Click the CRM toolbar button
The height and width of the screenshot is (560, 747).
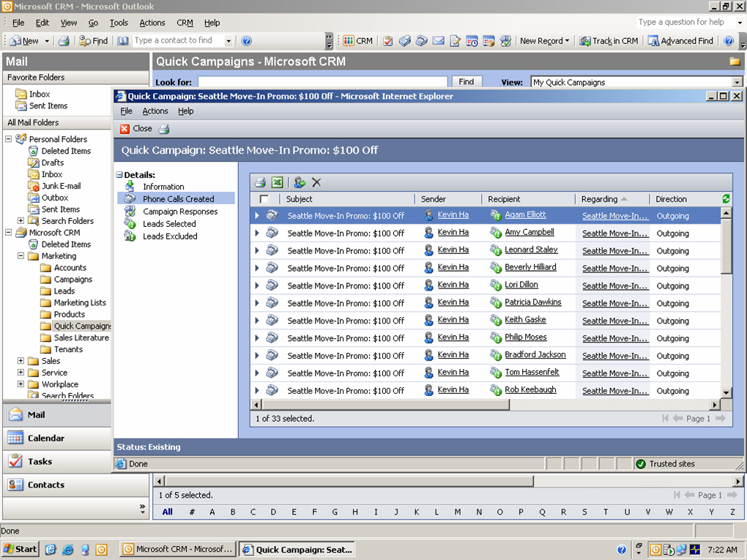click(x=357, y=41)
